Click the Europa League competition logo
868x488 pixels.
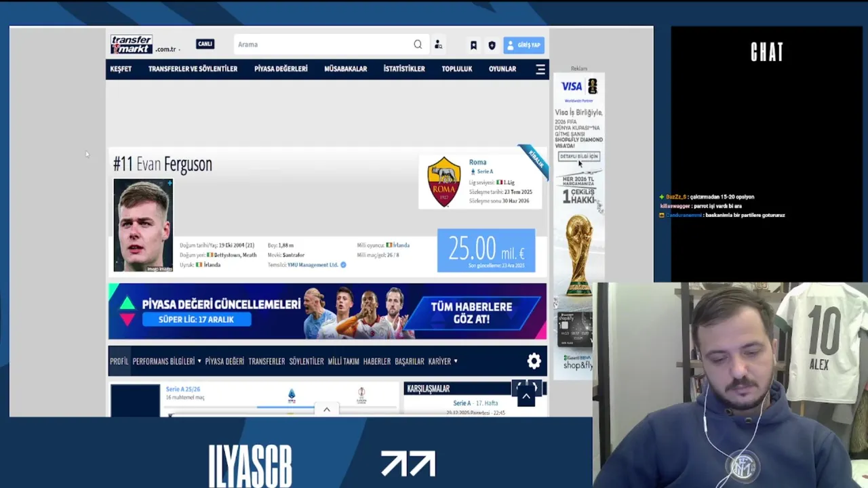(x=361, y=395)
